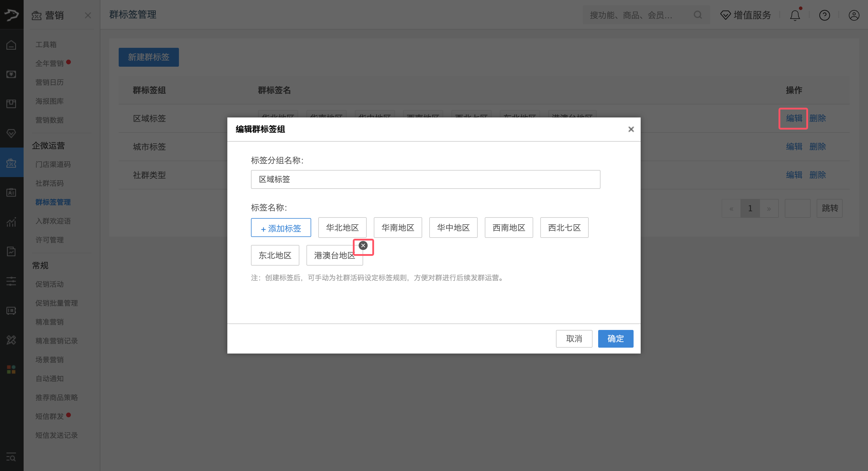Open the home icon in the sidebar

pyautogui.click(x=12, y=45)
